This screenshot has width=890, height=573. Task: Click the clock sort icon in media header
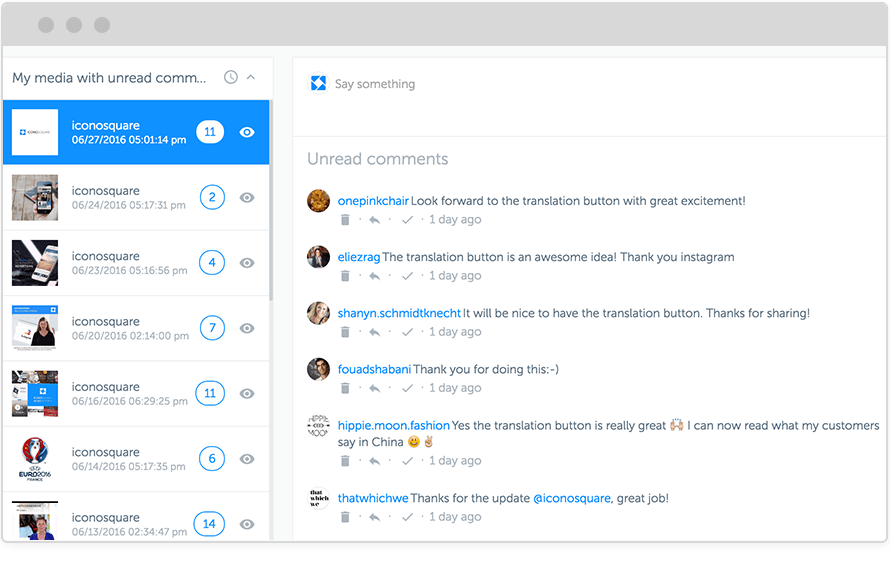coord(231,77)
